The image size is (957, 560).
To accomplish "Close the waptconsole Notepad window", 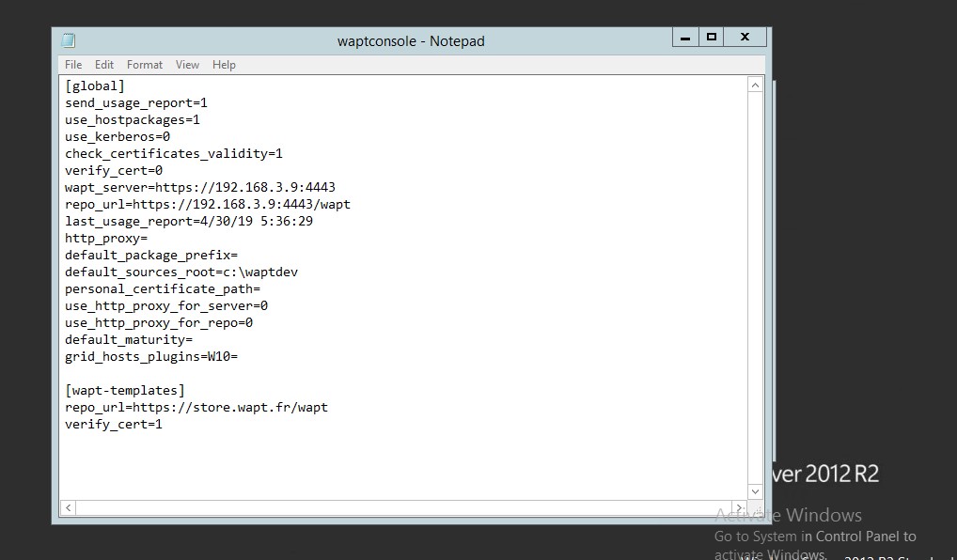I will [745, 38].
